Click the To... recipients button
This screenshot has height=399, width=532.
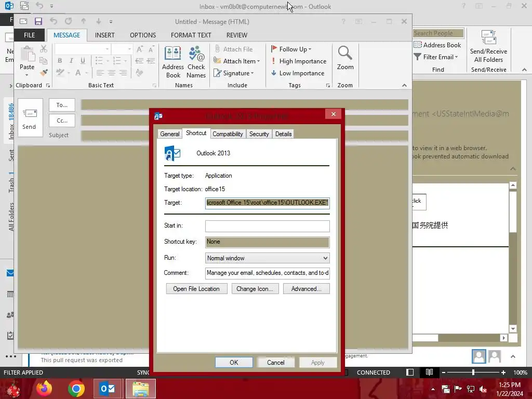[62, 105]
